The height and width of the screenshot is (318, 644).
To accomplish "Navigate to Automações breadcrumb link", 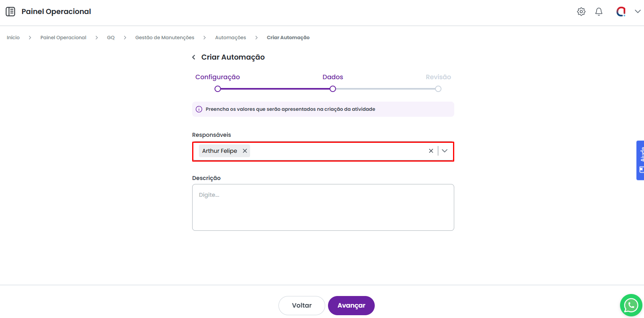I will pos(231,38).
